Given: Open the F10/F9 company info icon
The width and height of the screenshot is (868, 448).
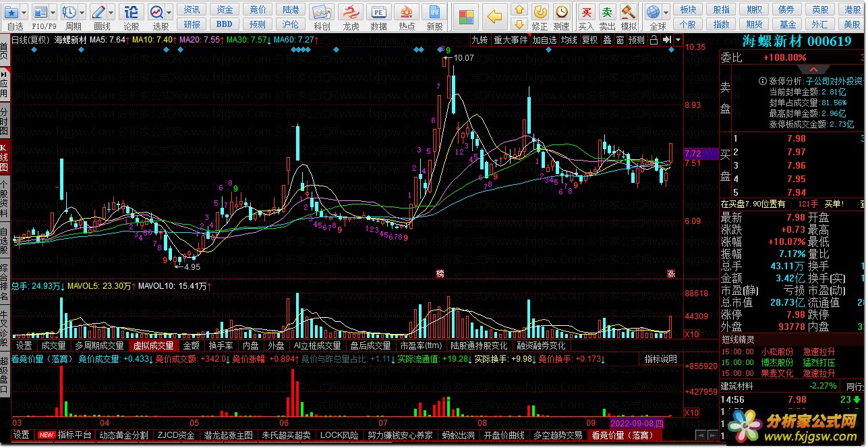Looking at the screenshot, I should pos(40,12).
